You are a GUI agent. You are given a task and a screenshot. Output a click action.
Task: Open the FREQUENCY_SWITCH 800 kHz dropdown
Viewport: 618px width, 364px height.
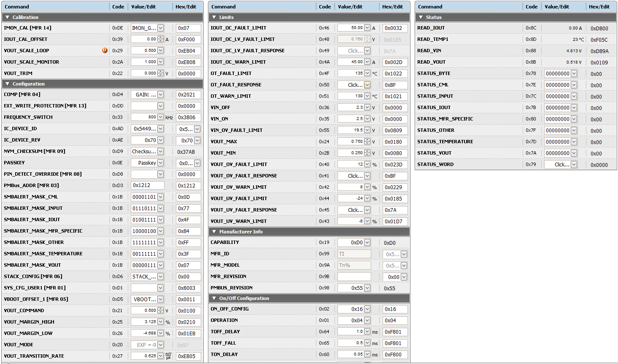pos(160,117)
